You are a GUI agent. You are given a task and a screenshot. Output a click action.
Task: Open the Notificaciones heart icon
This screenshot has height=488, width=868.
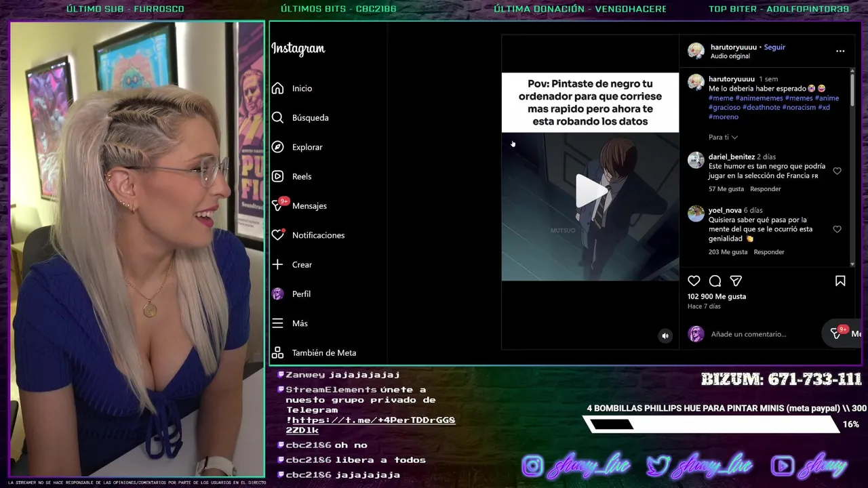(277, 235)
